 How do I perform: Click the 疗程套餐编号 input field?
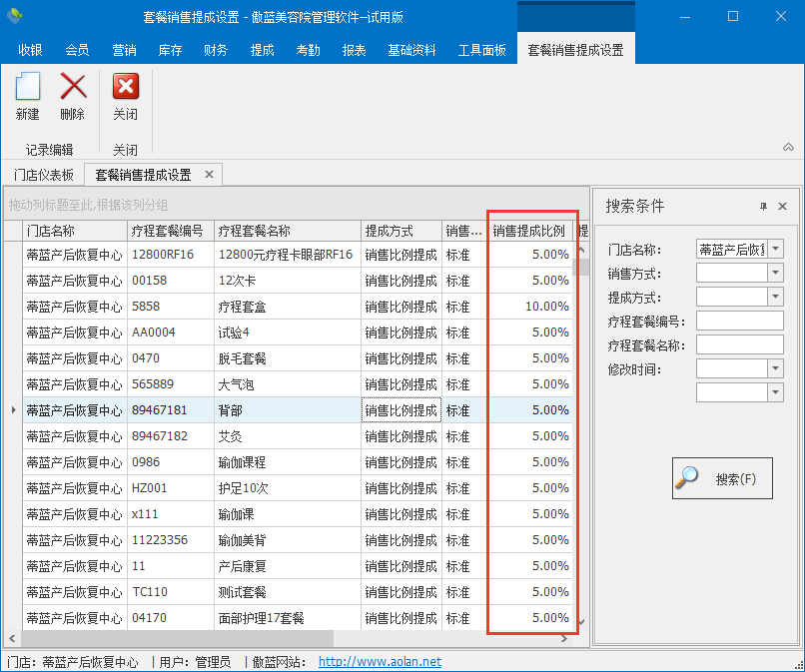(x=740, y=321)
